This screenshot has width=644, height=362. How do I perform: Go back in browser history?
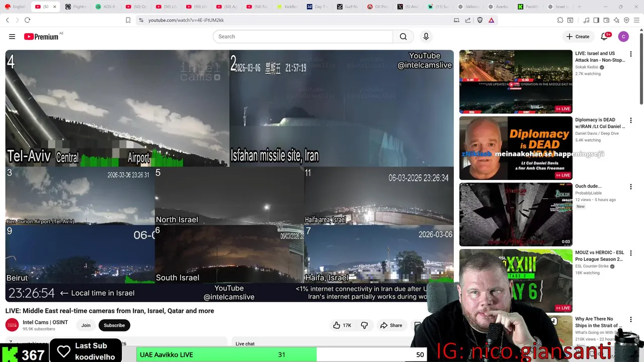pyautogui.click(x=7, y=20)
